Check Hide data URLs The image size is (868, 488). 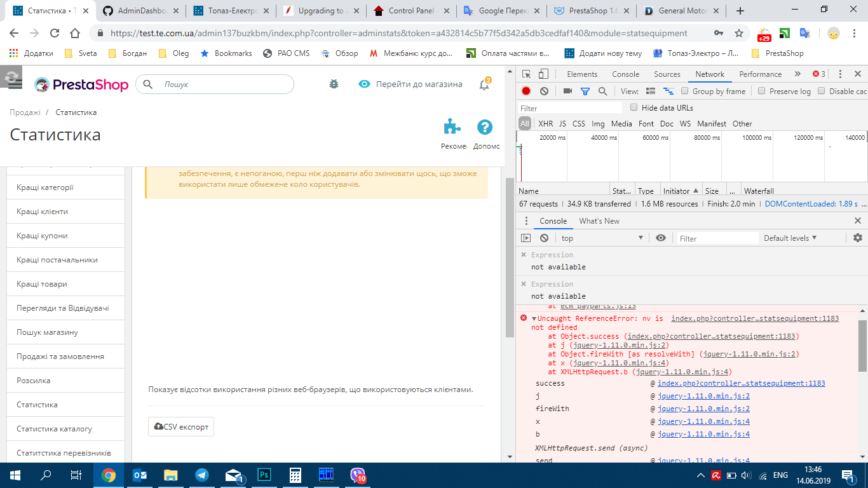[634, 107]
